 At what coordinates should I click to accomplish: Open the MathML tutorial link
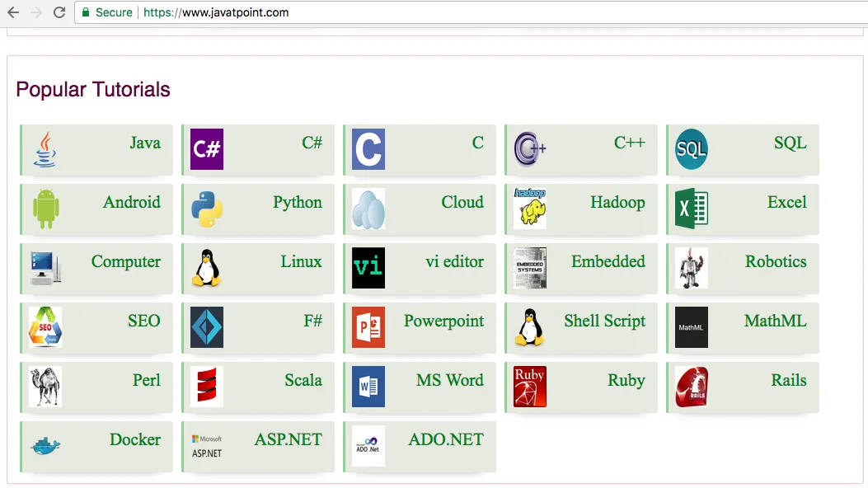click(775, 321)
